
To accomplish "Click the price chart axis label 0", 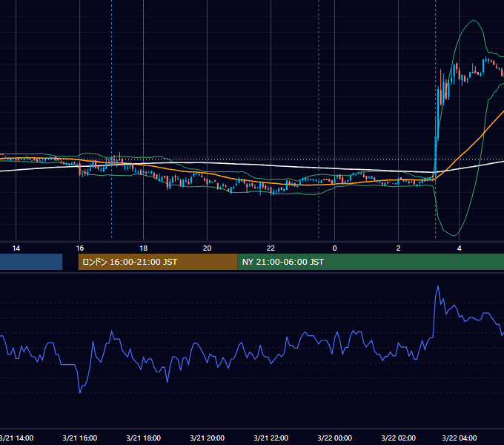I will click(x=334, y=248).
